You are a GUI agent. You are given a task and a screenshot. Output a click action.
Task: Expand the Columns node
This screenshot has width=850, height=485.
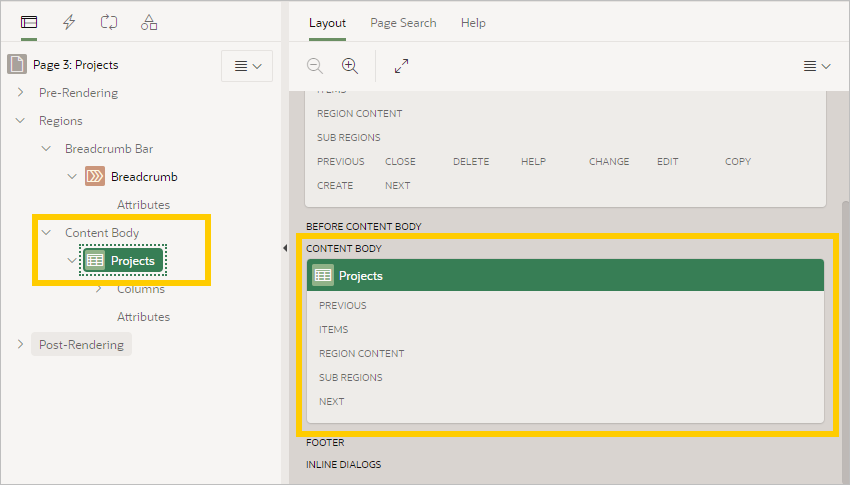99,289
